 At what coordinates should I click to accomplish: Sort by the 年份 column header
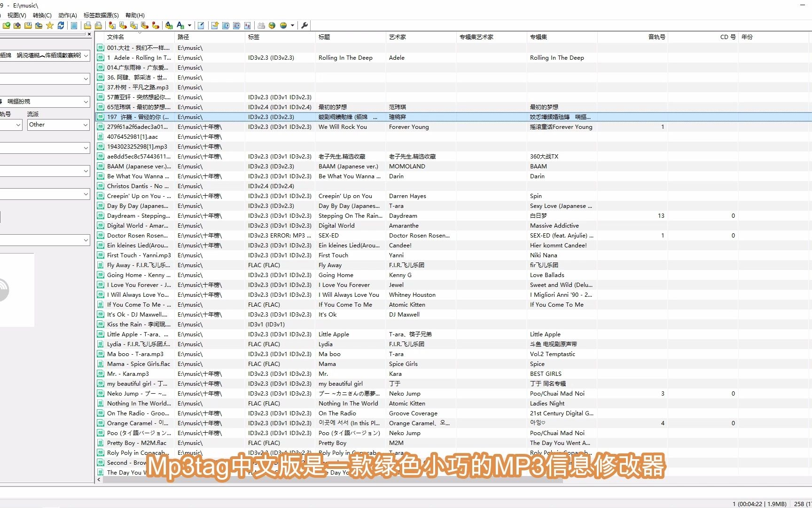pyautogui.click(x=773, y=37)
